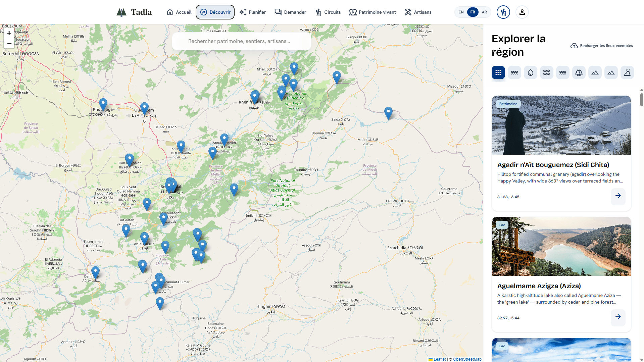Open Aguelmame Azigza card arrow
Image resolution: width=644 pixels, height=362 pixels.
(x=618, y=317)
